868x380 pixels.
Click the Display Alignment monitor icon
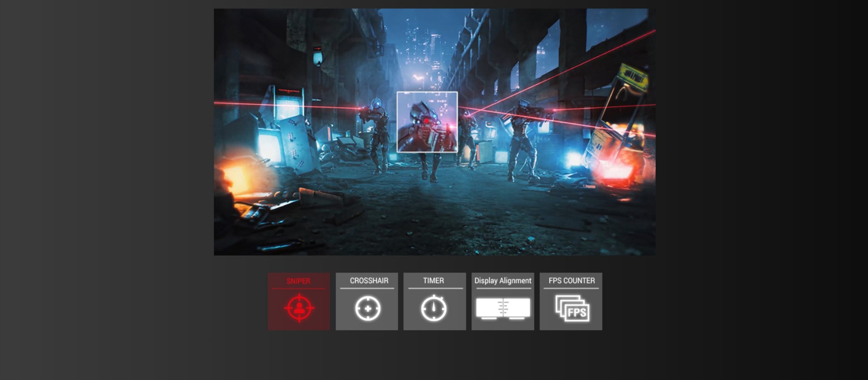click(503, 308)
